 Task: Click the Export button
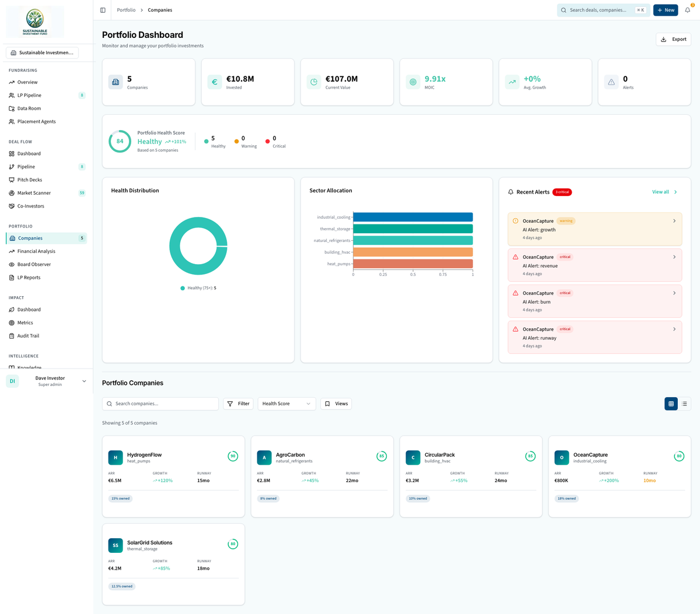pyautogui.click(x=674, y=39)
